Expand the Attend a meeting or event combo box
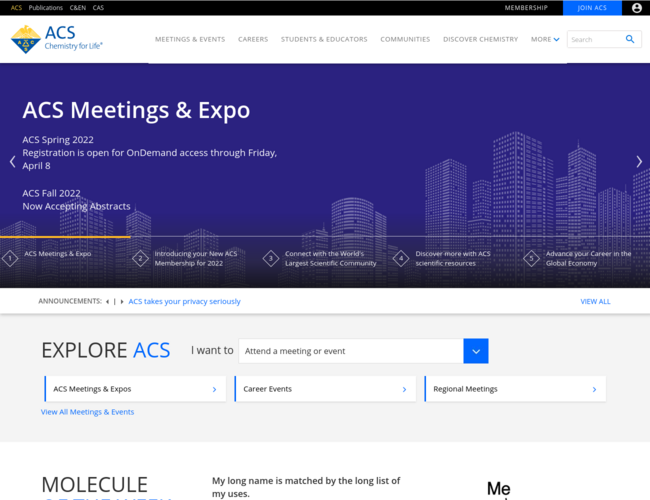The width and height of the screenshot is (650, 500). 350,351
